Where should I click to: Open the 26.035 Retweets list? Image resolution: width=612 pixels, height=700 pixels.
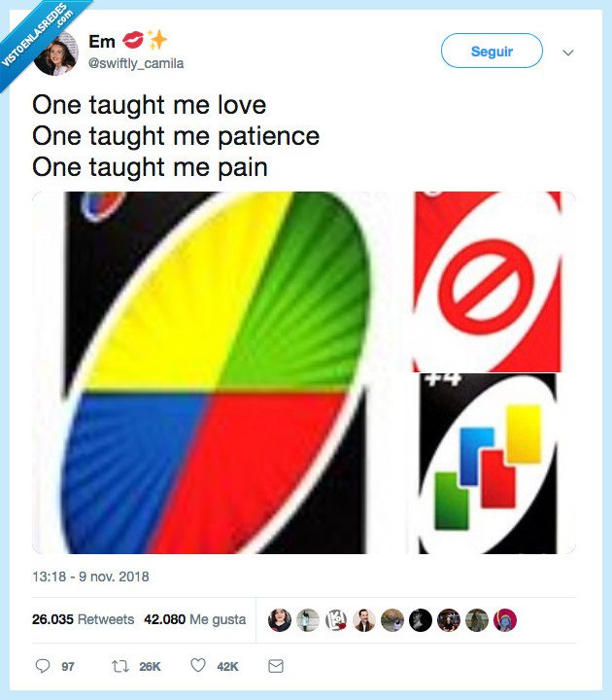click(x=83, y=619)
